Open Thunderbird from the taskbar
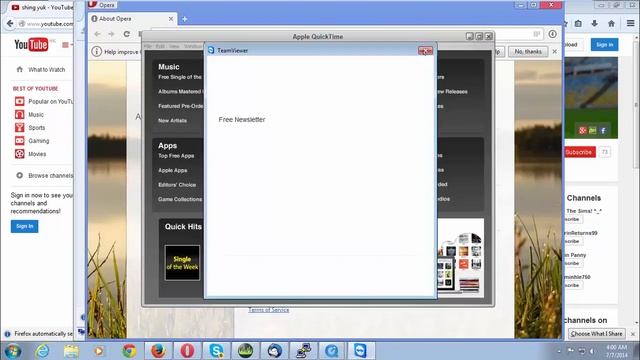The width and height of the screenshot is (640, 360). 274,351
